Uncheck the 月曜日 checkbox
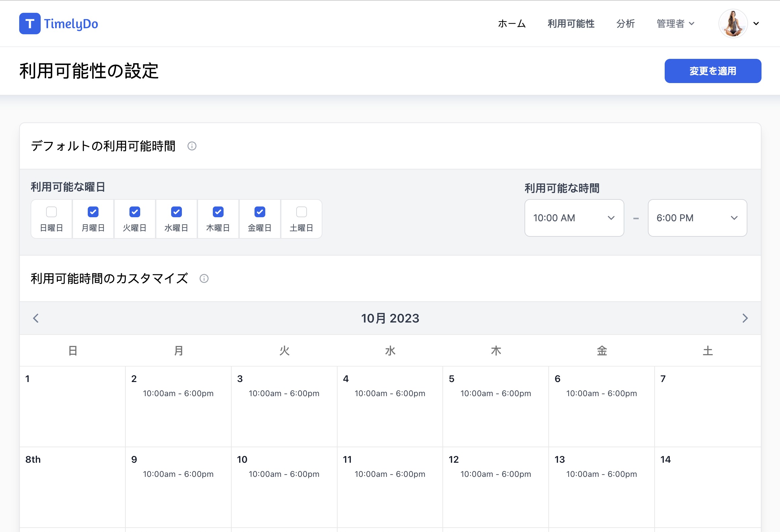The image size is (780, 532). pyautogui.click(x=93, y=212)
